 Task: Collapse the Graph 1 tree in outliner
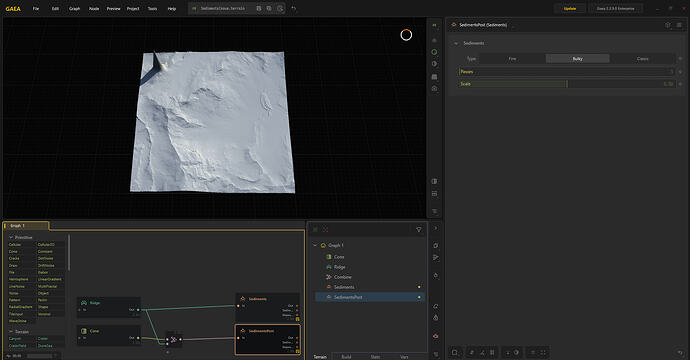(x=315, y=245)
